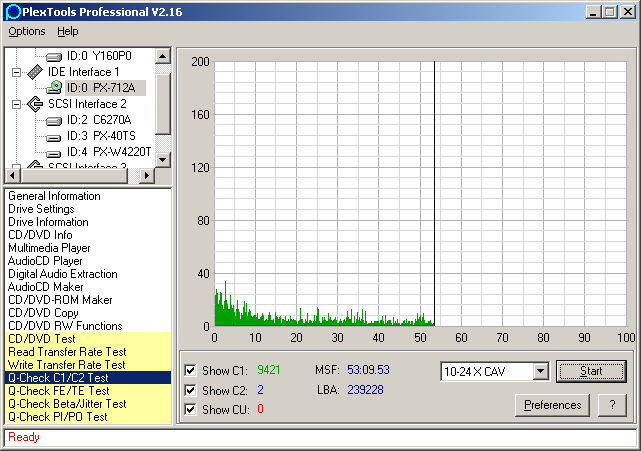
Task: Toggle the Show C1 checkbox
Action: click(190, 370)
